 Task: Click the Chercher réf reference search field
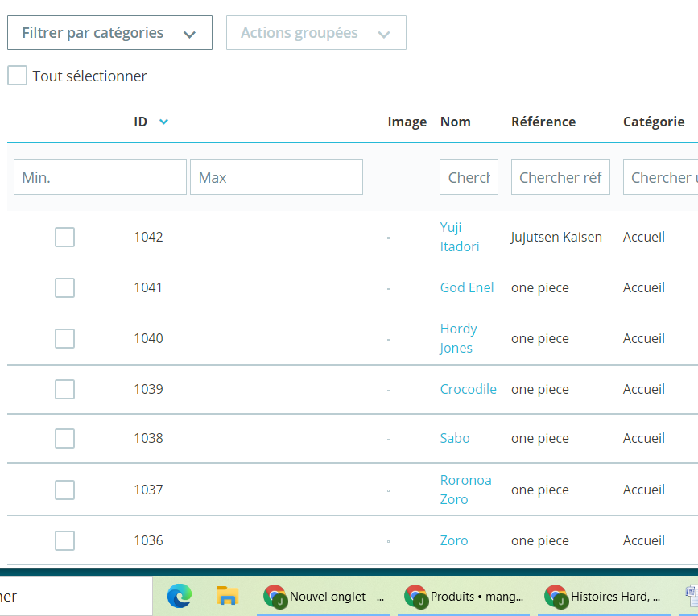pos(560,177)
